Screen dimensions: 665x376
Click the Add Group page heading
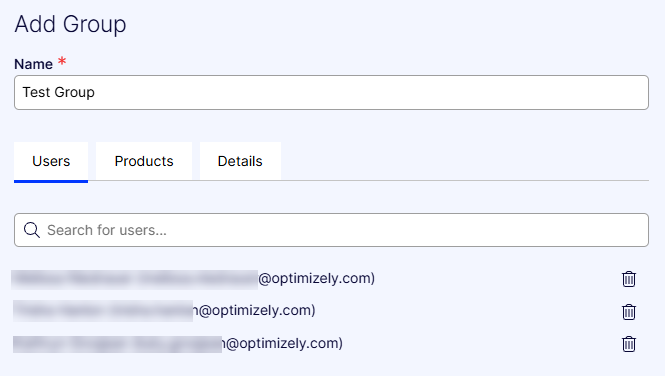click(x=70, y=24)
